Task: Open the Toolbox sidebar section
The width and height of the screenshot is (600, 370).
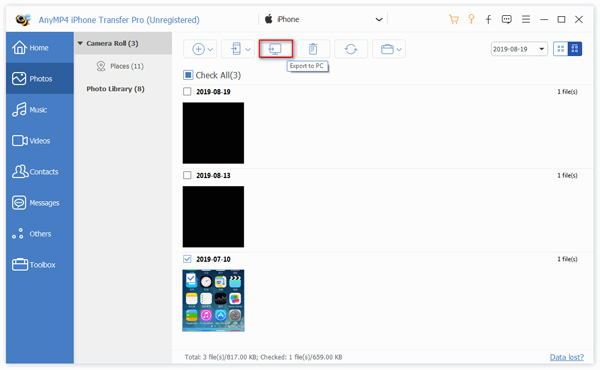Action: coord(39,265)
